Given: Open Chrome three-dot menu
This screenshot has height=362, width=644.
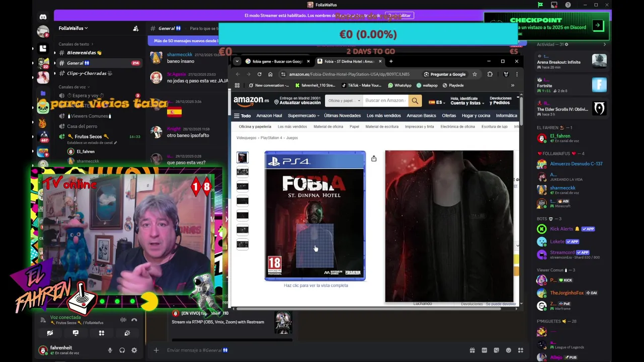Looking at the screenshot, I should [x=516, y=74].
